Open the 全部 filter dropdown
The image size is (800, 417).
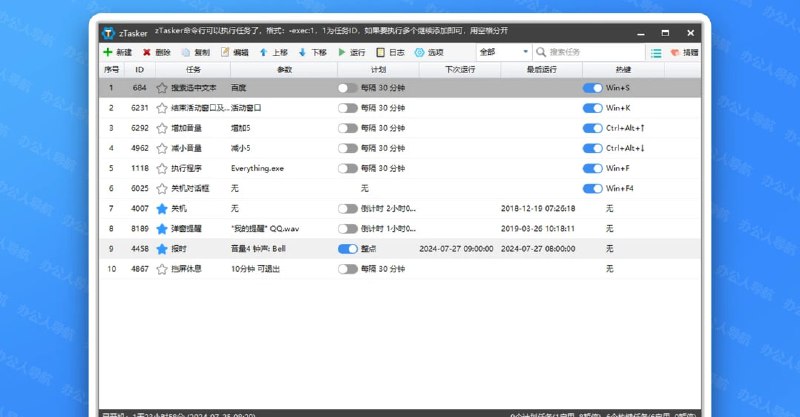click(503, 52)
